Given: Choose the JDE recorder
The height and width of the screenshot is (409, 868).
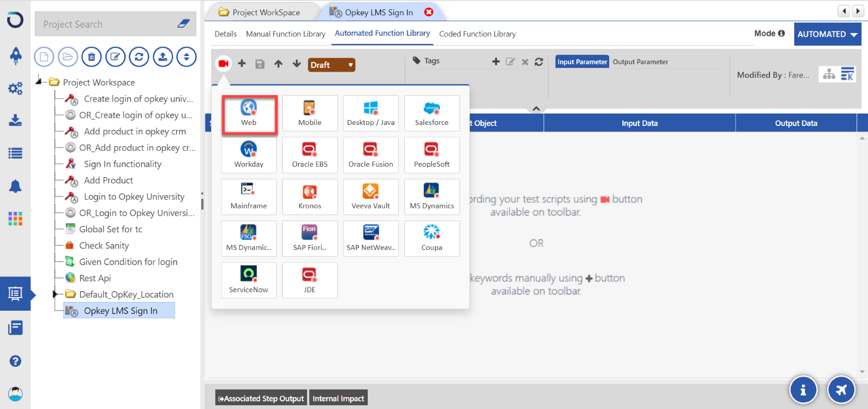Looking at the screenshot, I should pos(310,281).
